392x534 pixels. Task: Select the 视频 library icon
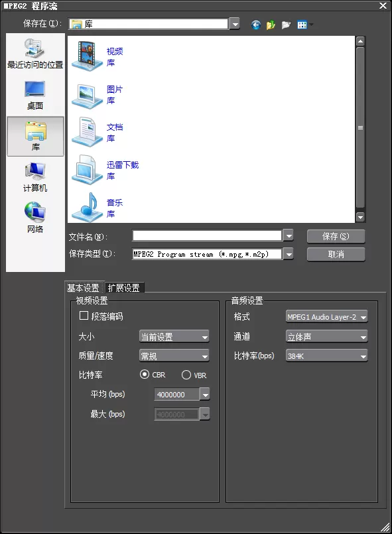[x=87, y=56]
